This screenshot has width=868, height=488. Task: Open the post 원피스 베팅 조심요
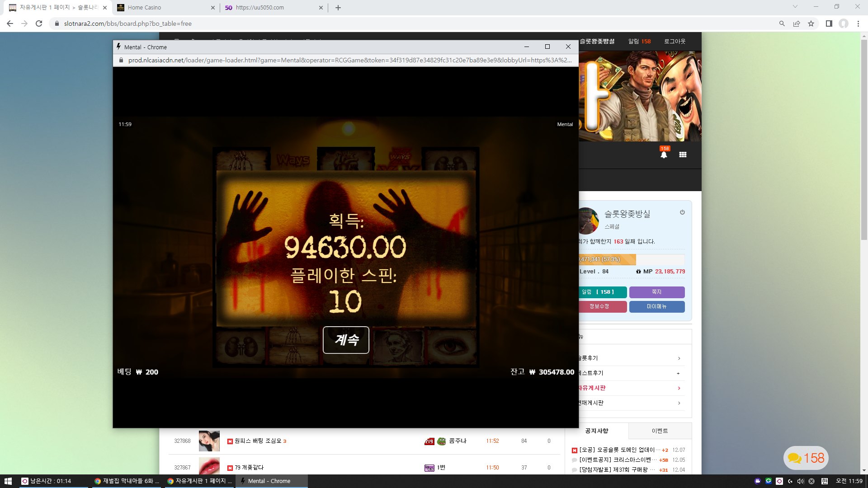pyautogui.click(x=258, y=441)
